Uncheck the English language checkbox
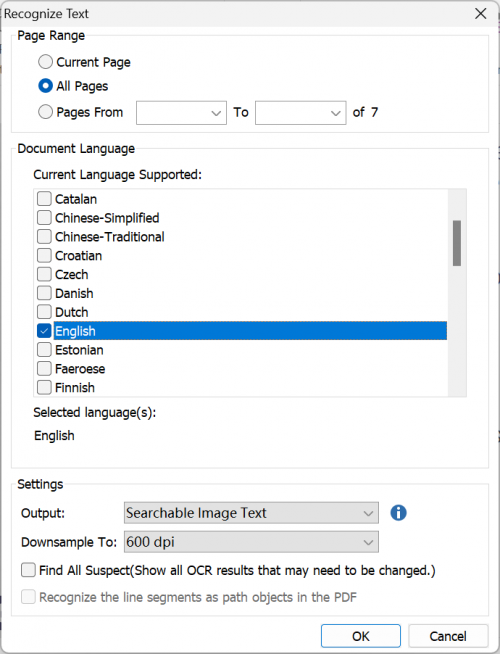 (x=44, y=331)
